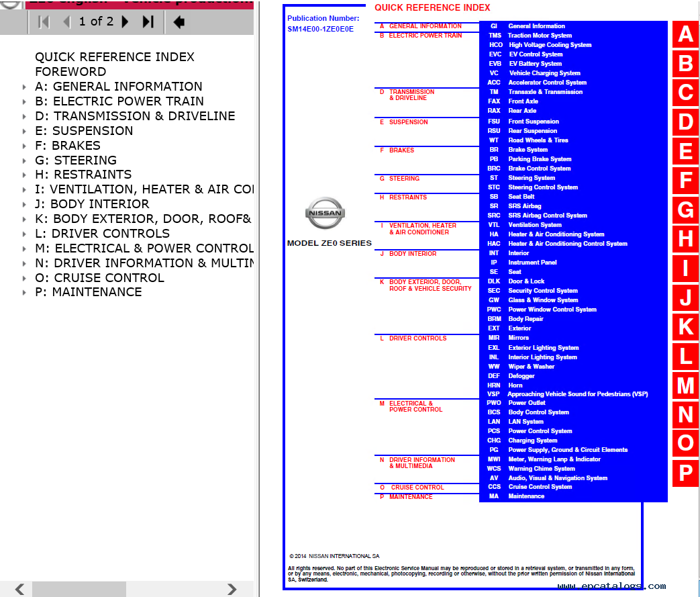Click the red K BODY EXTERIOR, DOOR heading

[x=426, y=285]
